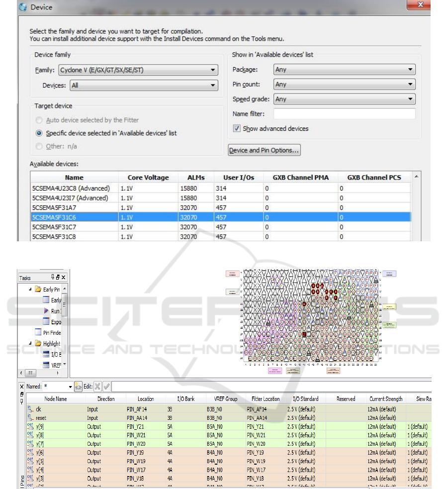448x489 pixels.
Task: Click the Name filter text field
Action: click(344, 114)
